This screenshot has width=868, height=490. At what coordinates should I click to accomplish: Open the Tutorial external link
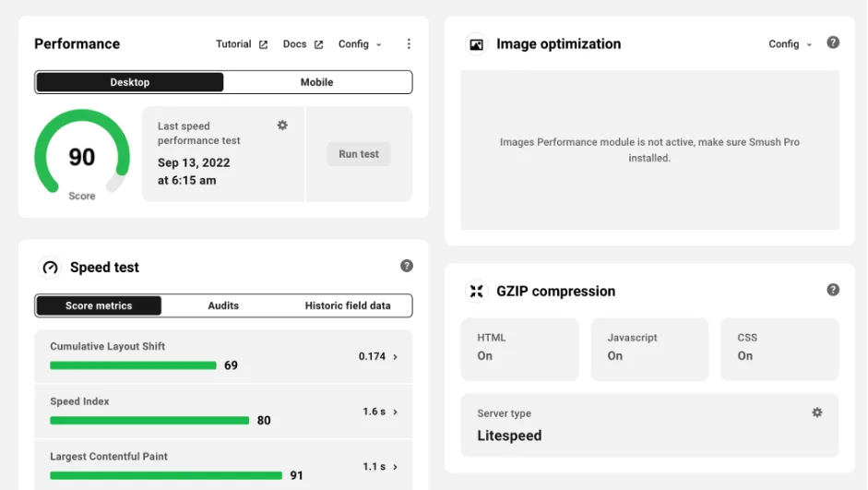pyautogui.click(x=242, y=43)
